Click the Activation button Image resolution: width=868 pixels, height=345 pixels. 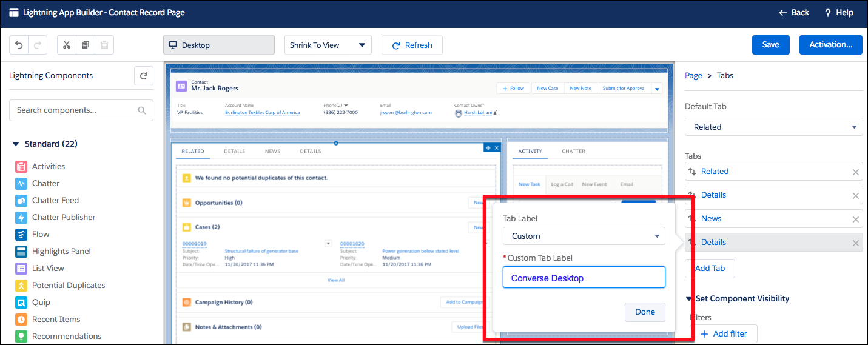point(831,44)
